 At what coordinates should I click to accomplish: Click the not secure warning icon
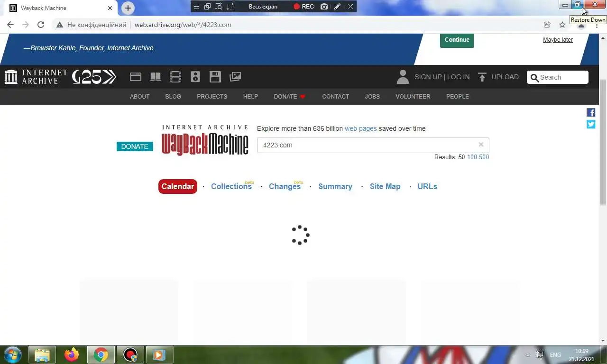(59, 25)
